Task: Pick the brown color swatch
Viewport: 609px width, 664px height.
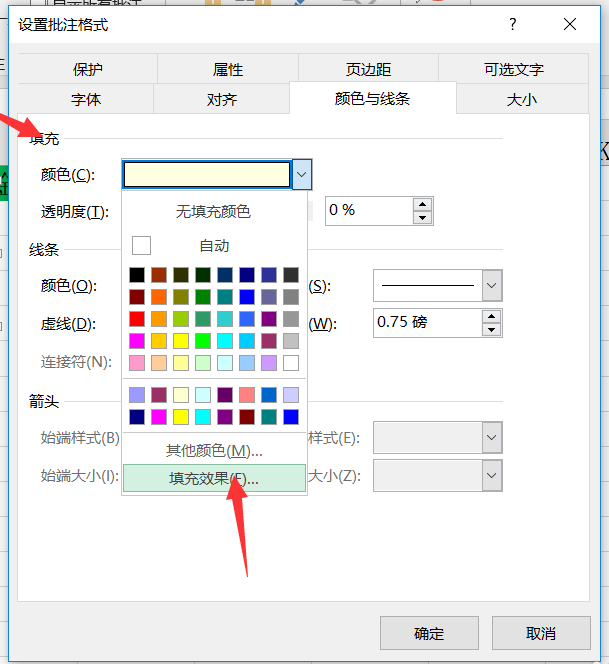Action: tap(159, 275)
